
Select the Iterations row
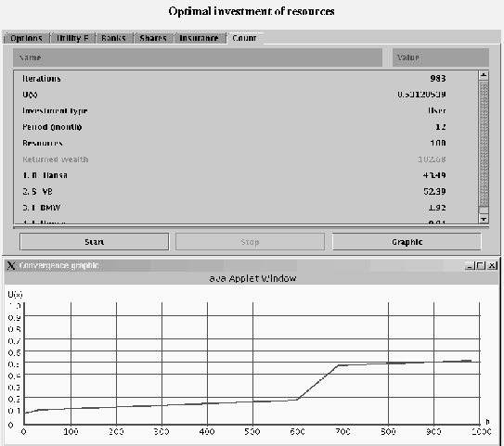click(x=246, y=79)
